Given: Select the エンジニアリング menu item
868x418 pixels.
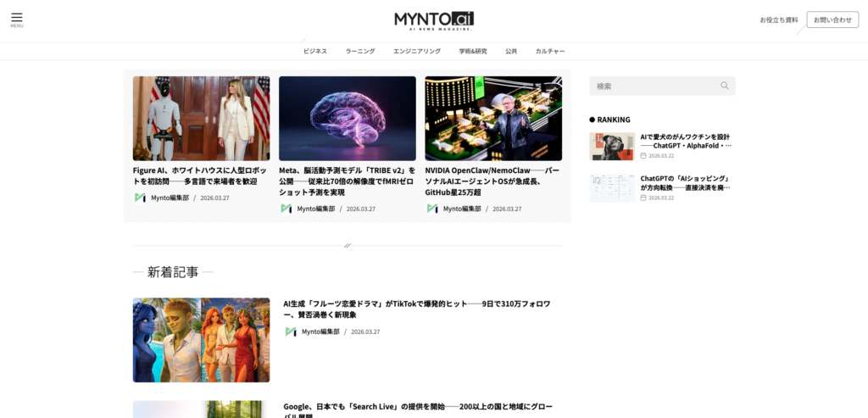Looking at the screenshot, I should click(x=416, y=51).
